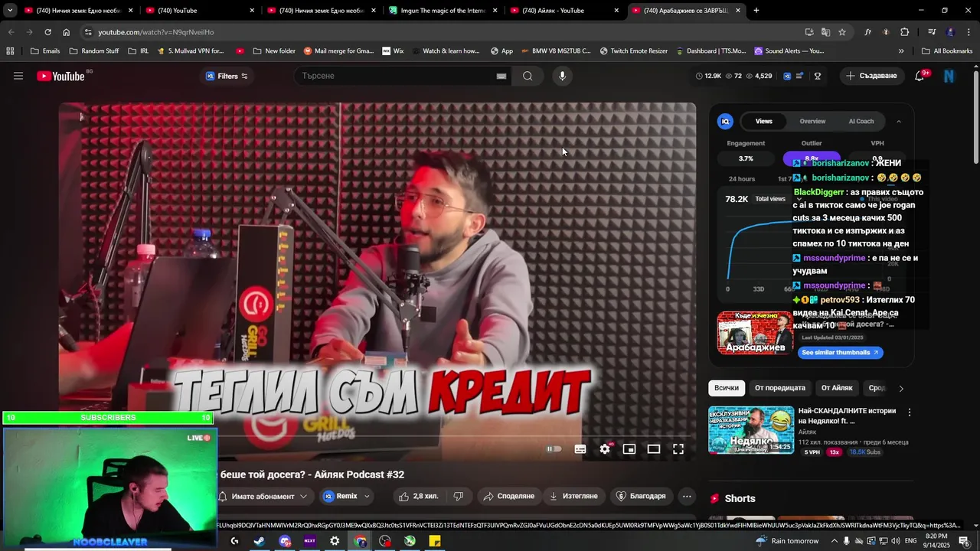Switch to theater mode

click(x=654, y=449)
